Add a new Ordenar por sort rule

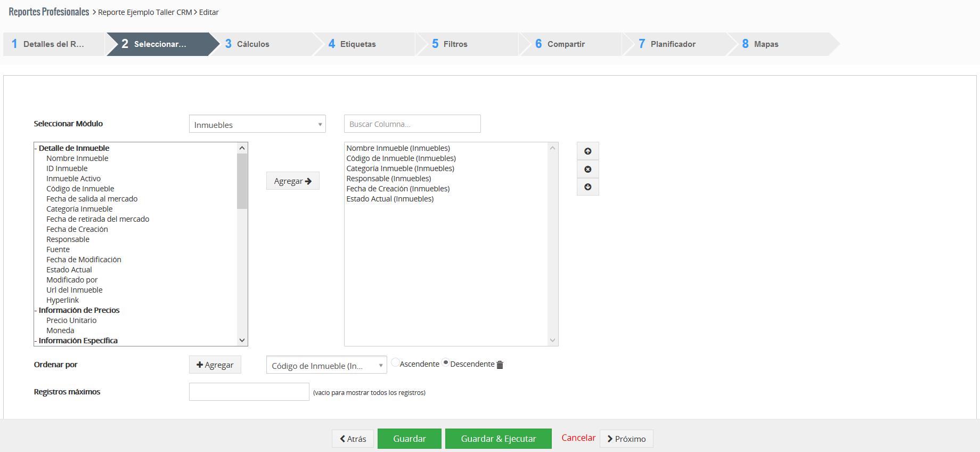point(215,365)
